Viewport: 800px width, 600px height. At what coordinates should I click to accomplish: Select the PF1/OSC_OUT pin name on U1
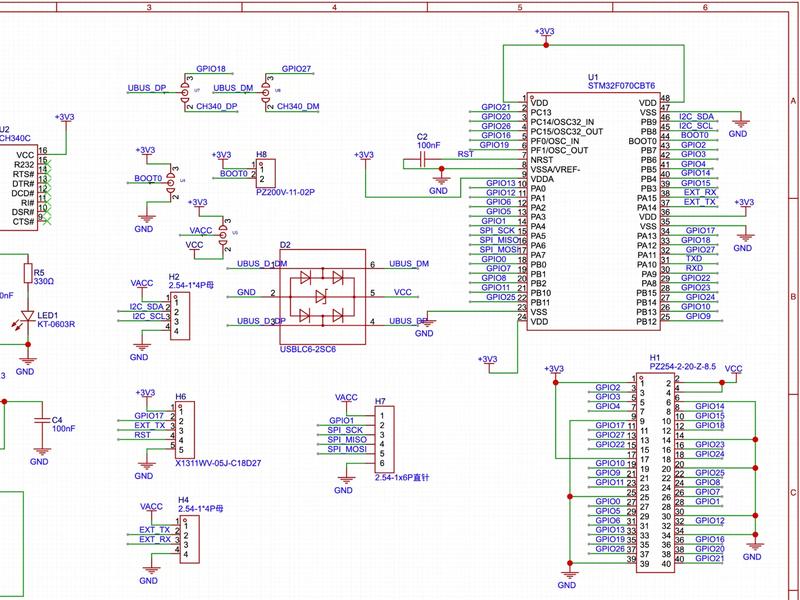(559, 151)
